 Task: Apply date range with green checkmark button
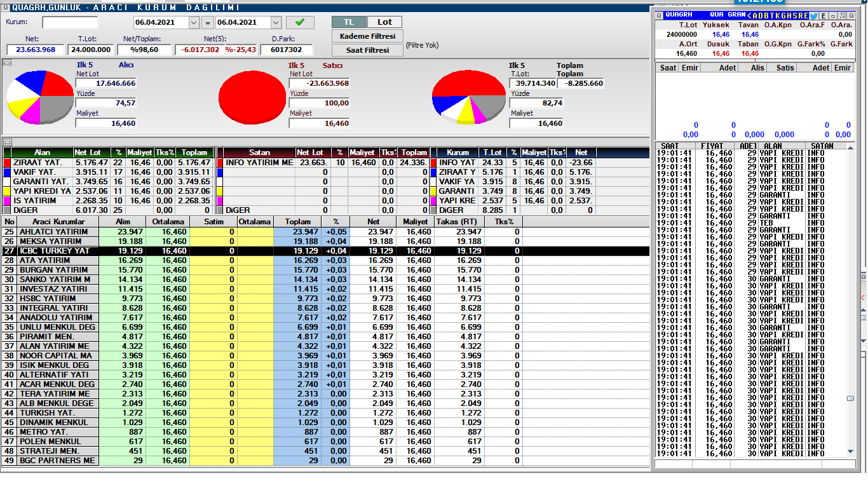pos(300,22)
